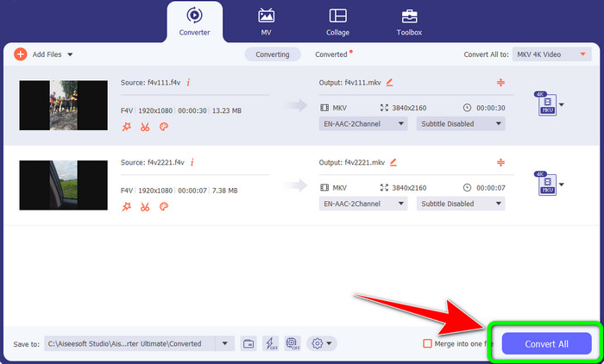Click the Save to path field
Viewport: 604px width, 364px height.
(x=129, y=343)
